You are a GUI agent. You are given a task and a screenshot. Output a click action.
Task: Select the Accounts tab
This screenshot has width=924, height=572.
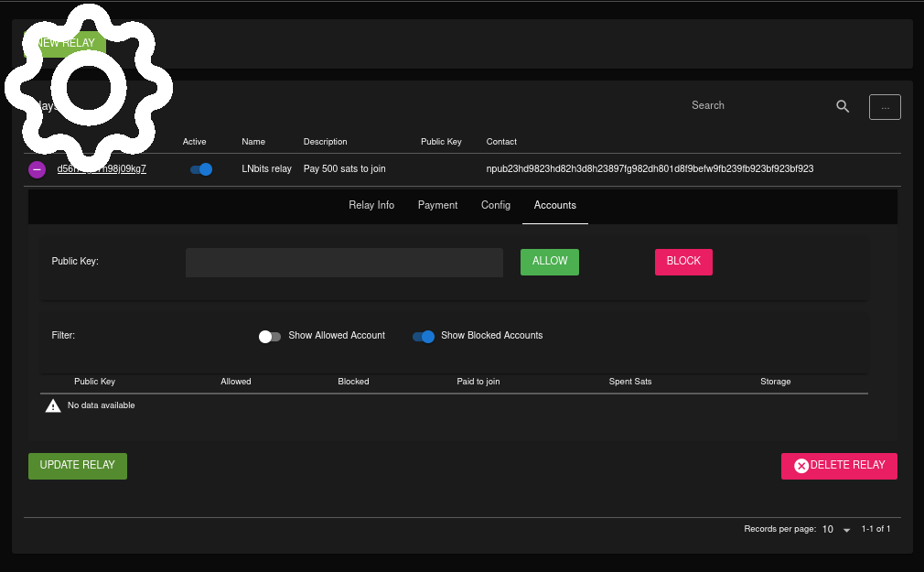[555, 206]
